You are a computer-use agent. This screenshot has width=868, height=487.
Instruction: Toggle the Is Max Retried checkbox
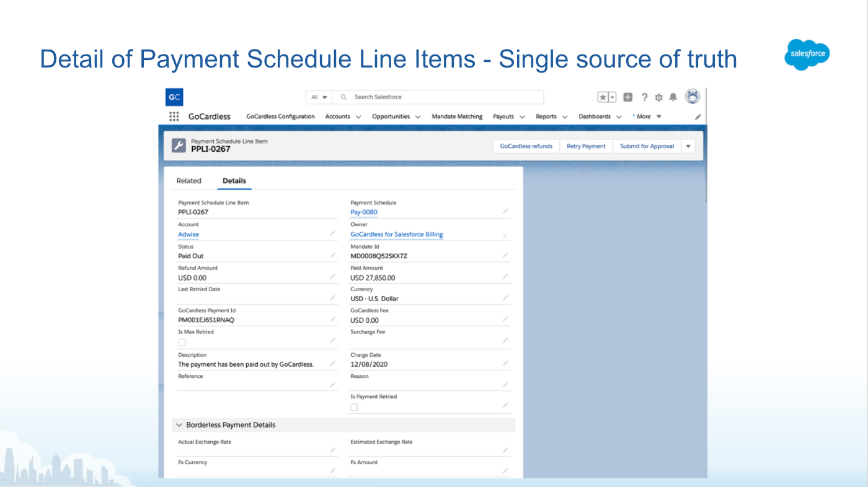click(182, 342)
